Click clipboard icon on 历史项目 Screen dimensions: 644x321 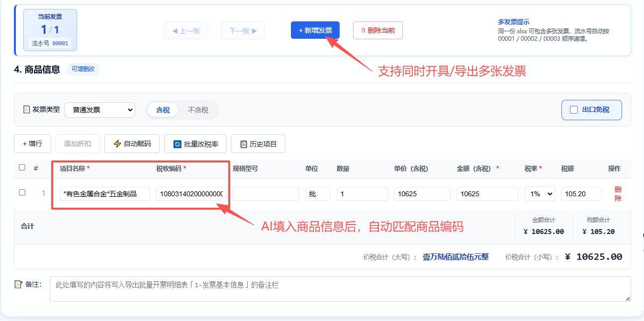[244, 144]
